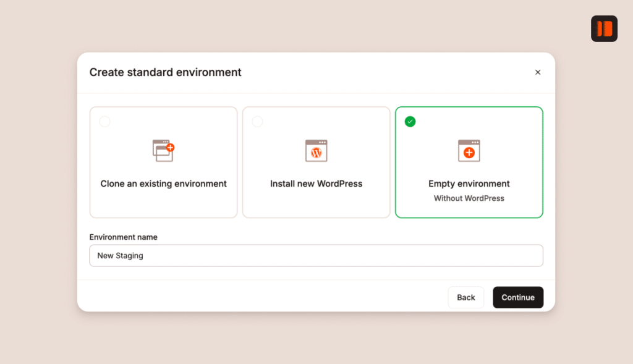Click the Continue button

tap(518, 297)
